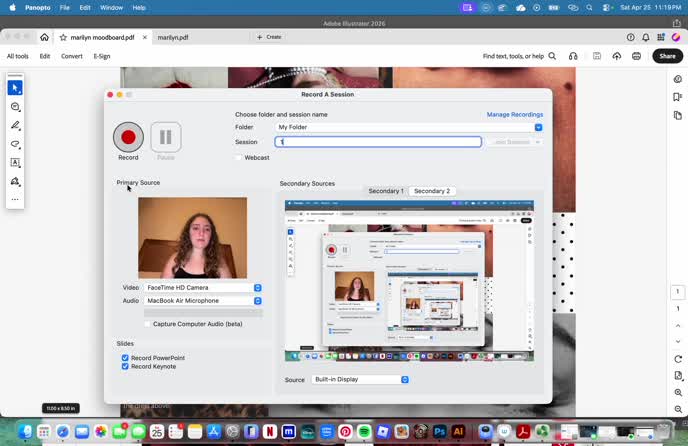Image resolution: width=688 pixels, height=446 pixels.
Task: Open the apps grid icon in Acrobat
Action: pos(661,37)
